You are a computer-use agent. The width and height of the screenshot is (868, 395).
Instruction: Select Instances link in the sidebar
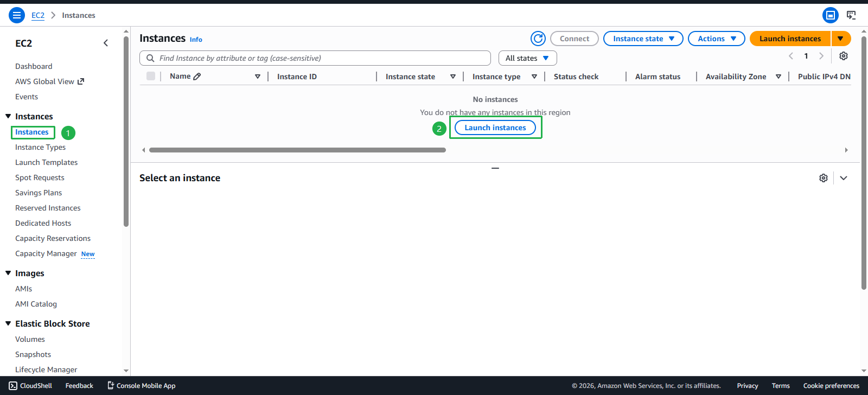pyautogui.click(x=32, y=132)
